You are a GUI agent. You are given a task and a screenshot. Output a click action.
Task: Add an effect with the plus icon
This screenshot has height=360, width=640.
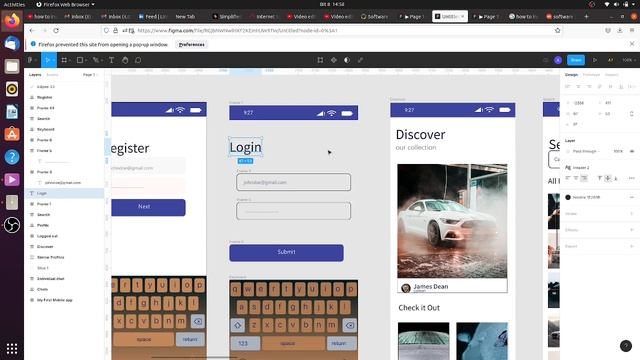pyautogui.click(x=632, y=230)
